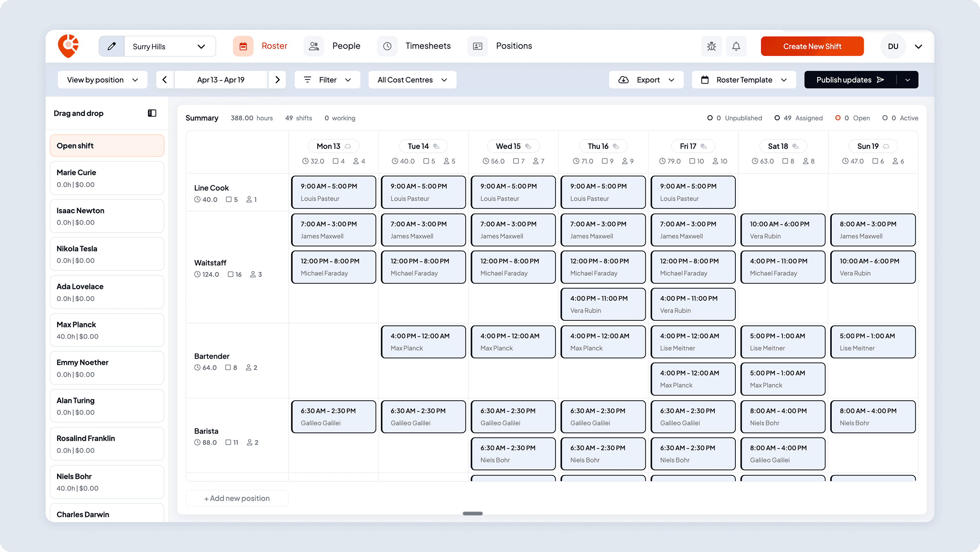The height and width of the screenshot is (552, 980).
Task: Switch to the People tab
Action: point(346,46)
